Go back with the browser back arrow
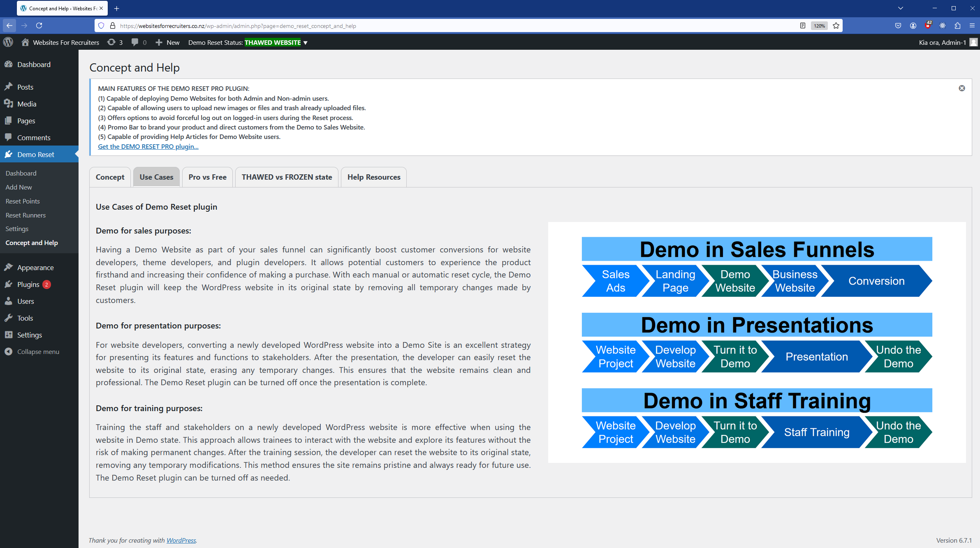The image size is (980, 548). tap(9, 25)
